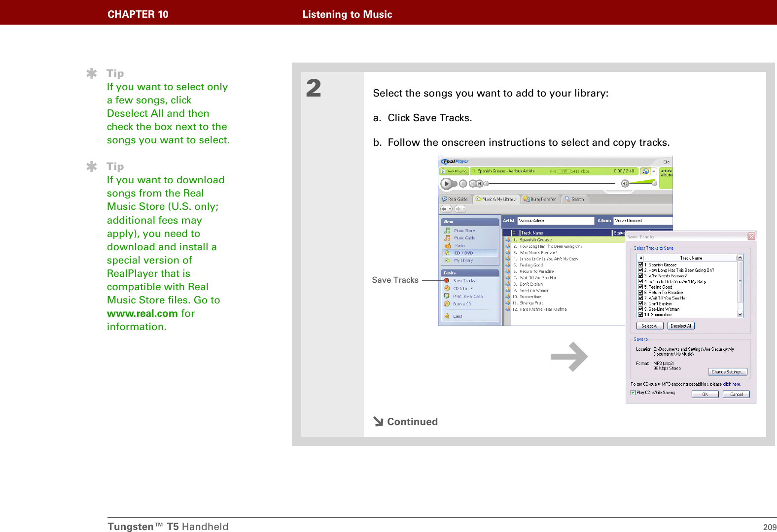Viewport: 777px width, 532px height.
Task: Click OK in Save Tracks dialog
Action: click(705, 394)
